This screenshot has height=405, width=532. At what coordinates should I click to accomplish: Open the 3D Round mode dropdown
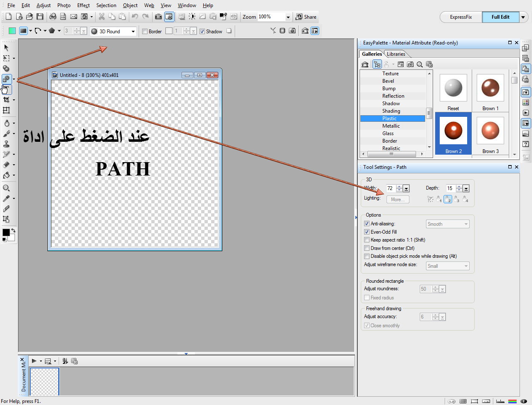[133, 32]
